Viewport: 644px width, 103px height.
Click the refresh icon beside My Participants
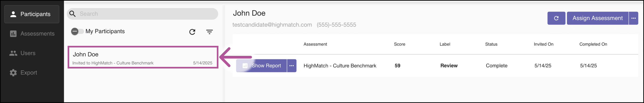click(192, 32)
